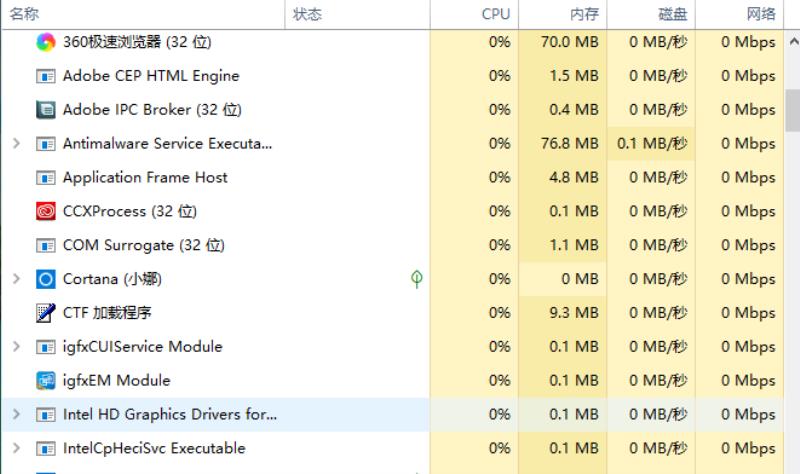Click the 0.1 MB/秒 disk value

coord(652,144)
